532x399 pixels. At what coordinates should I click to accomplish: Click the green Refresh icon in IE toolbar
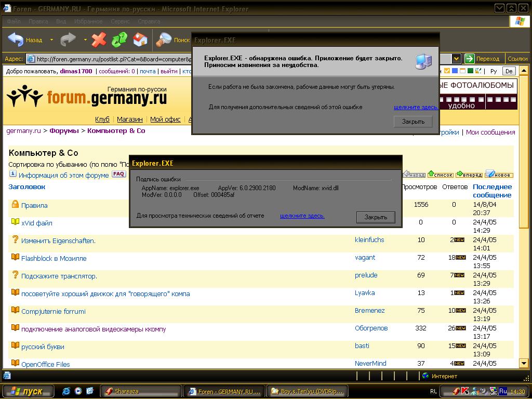click(x=119, y=39)
